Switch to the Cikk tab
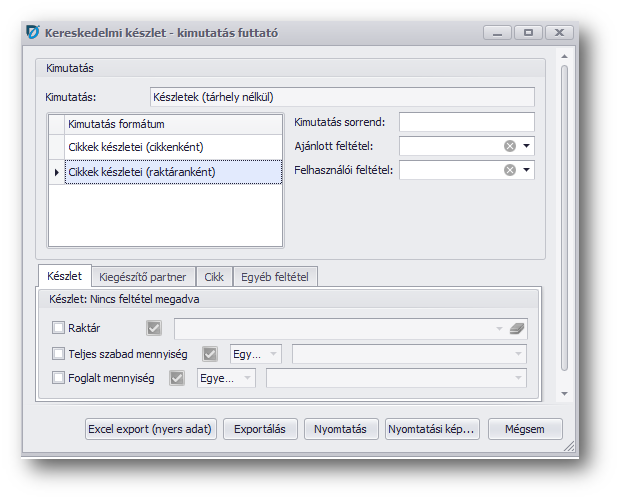The height and width of the screenshot is (501, 621). point(214,277)
